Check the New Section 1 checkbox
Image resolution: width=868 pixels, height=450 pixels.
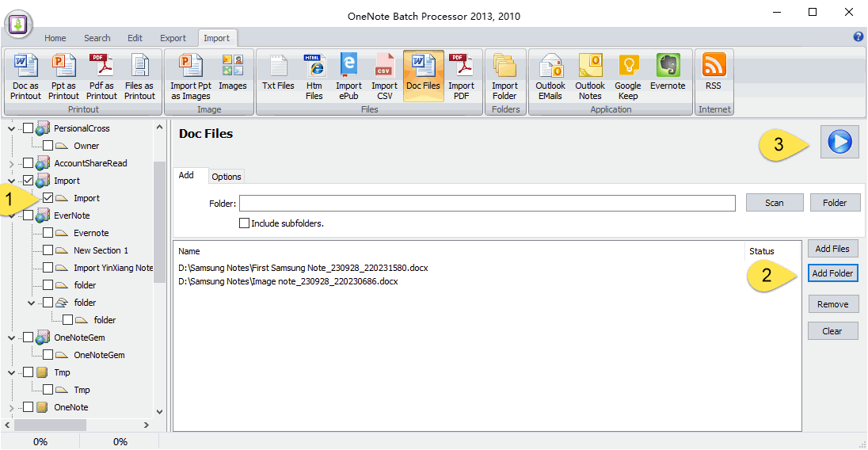pyautogui.click(x=48, y=250)
